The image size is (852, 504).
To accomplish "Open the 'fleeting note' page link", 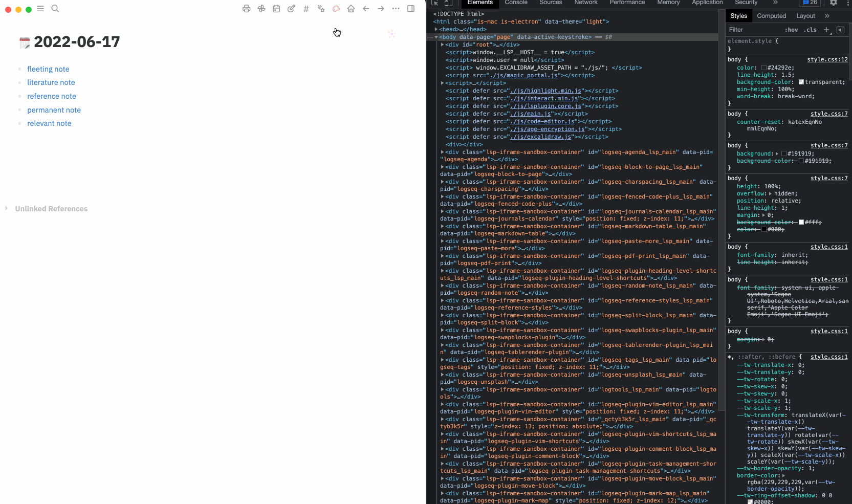I will (48, 69).
